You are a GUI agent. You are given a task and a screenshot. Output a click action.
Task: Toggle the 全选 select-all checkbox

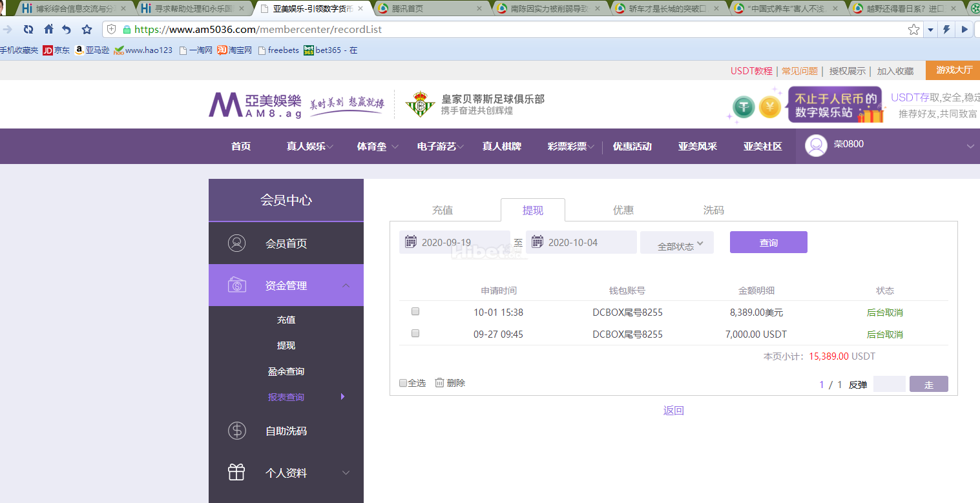[x=403, y=383]
